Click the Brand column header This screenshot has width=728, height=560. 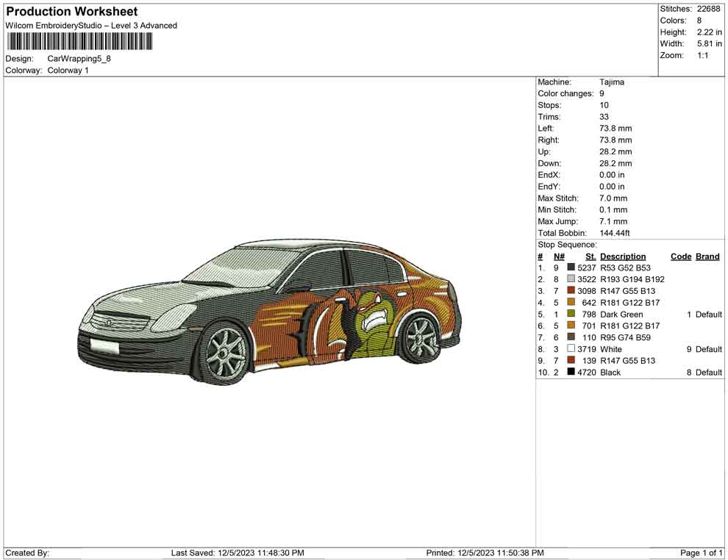coord(707,256)
